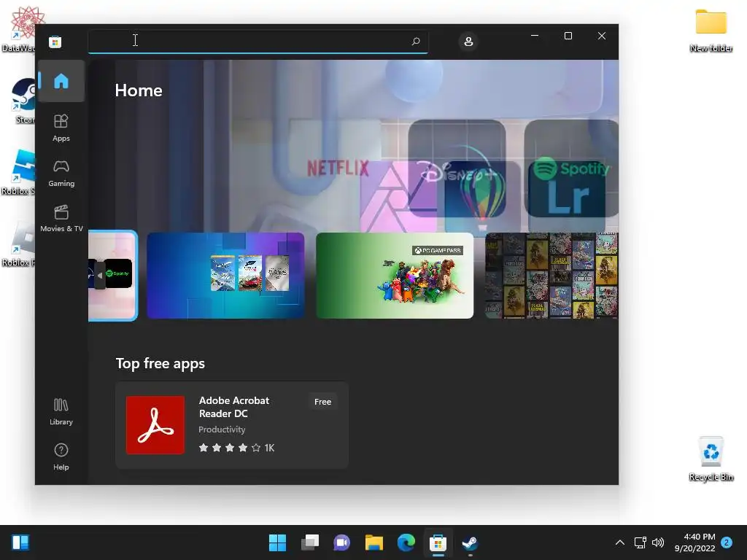Click the Productivity category label
Viewport: 747px width, 560px height.
click(222, 429)
